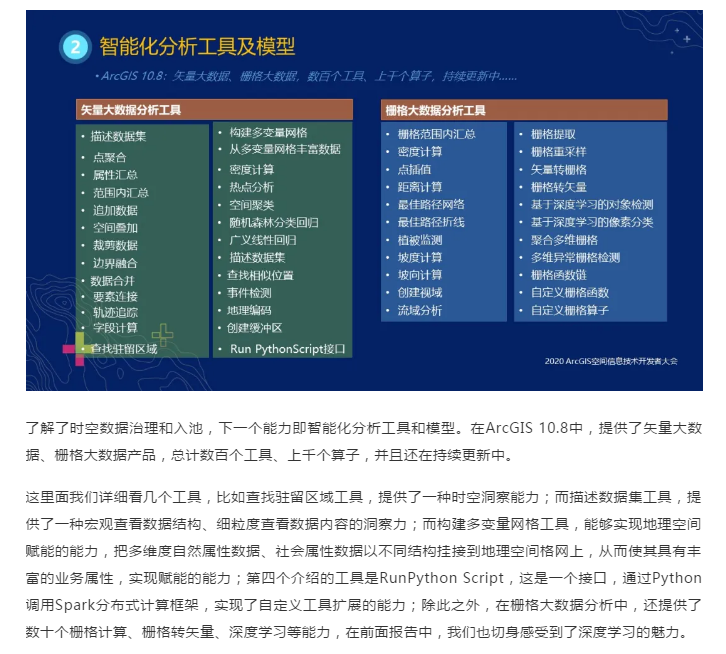Screen dimensions: 726x654
Task: Click the 要素连接 list item
Action: pos(115,296)
